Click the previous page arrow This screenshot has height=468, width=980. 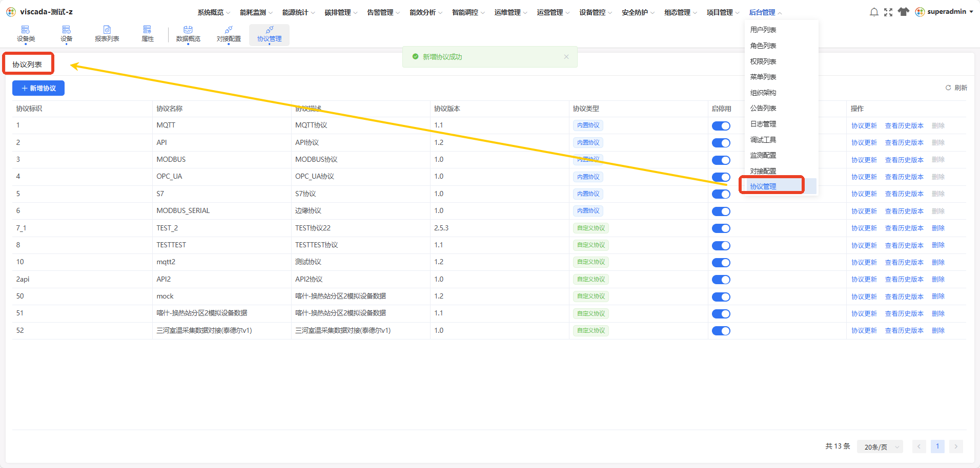pyautogui.click(x=919, y=446)
